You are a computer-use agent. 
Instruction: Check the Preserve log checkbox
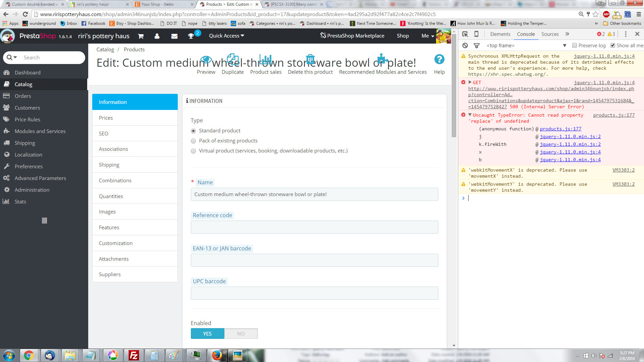click(x=575, y=46)
